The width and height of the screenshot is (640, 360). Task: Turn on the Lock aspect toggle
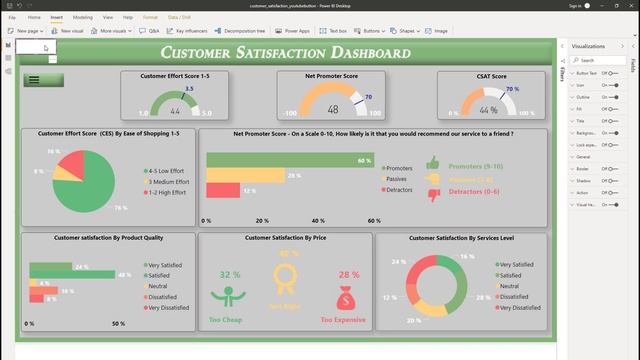613,145
